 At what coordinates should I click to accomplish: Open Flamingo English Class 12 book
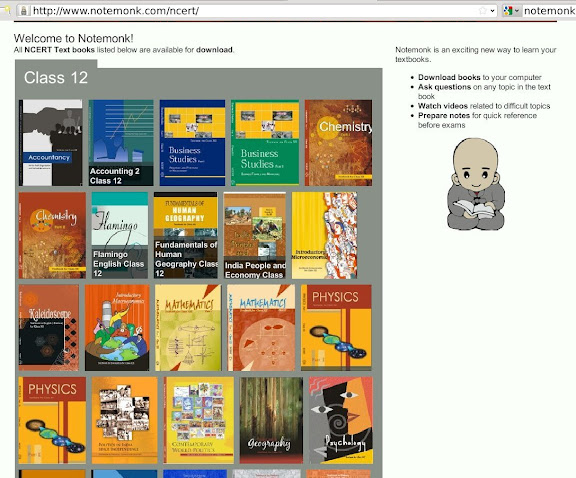(120, 235)
